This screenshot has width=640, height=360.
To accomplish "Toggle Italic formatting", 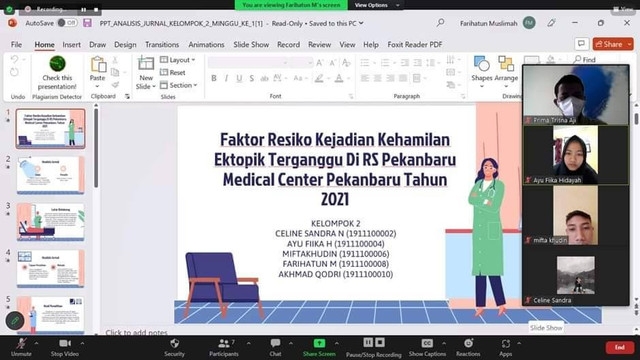I will coord(226,78).
